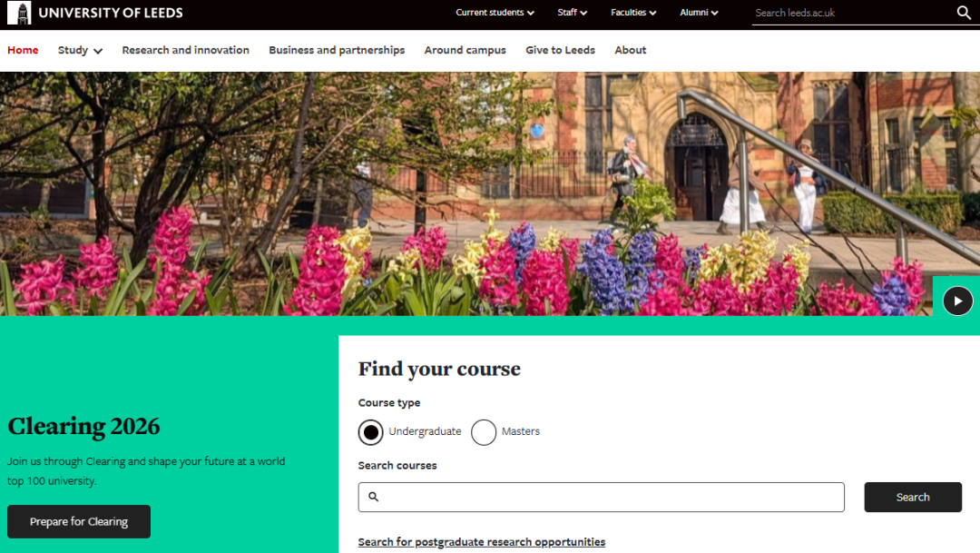Open Business and partnerships
Screen dimensions: 980x553
(x=337, y=50)
